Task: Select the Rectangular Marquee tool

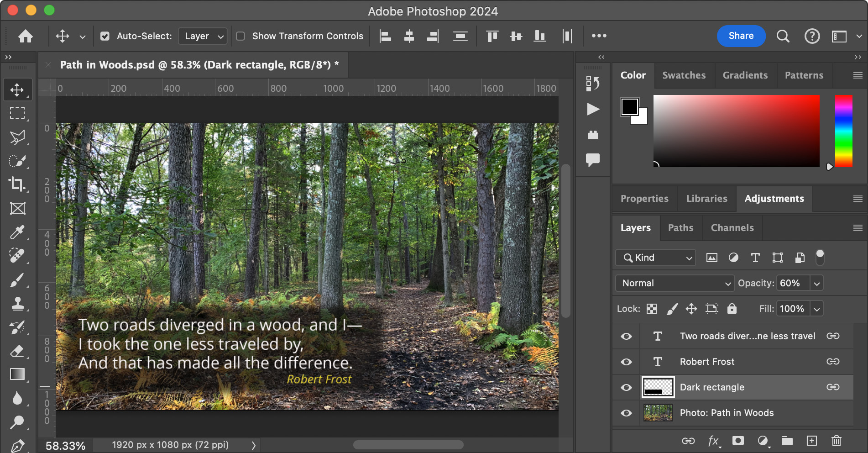Action: [x=17, y=113]
